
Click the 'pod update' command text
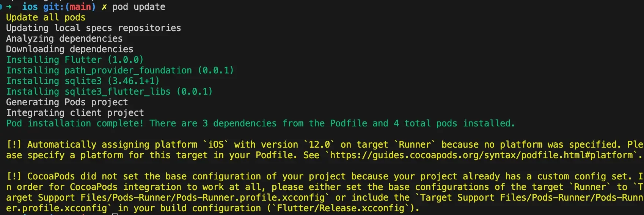point(139,7)
